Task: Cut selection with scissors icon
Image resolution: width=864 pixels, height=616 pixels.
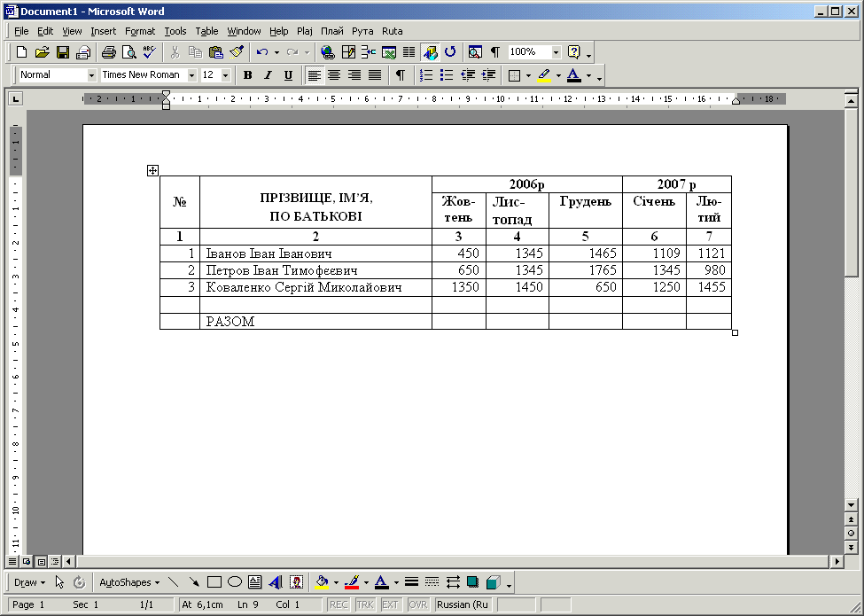Action: click(x=175, y=52)
